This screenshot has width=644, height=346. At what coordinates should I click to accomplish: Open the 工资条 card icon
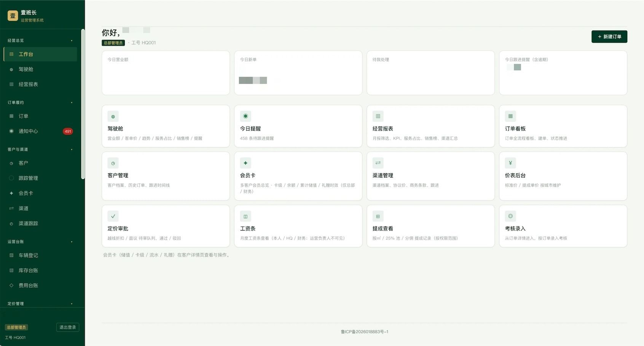[x=245, y=216]
